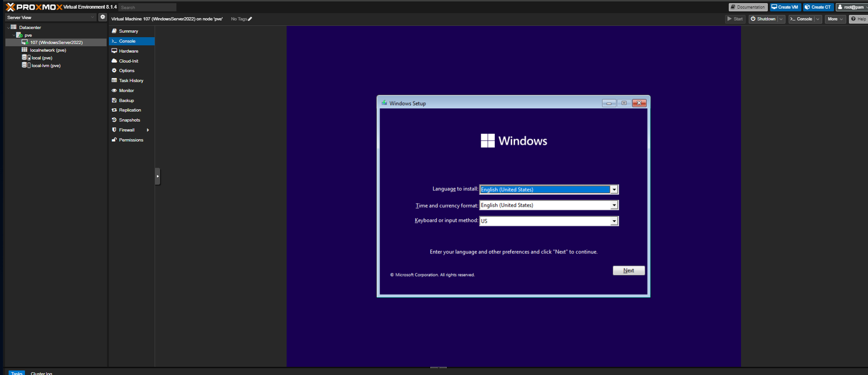Click the Cloud-Init cloud icon
Screen dimensions: 868x375
[114, 61]
